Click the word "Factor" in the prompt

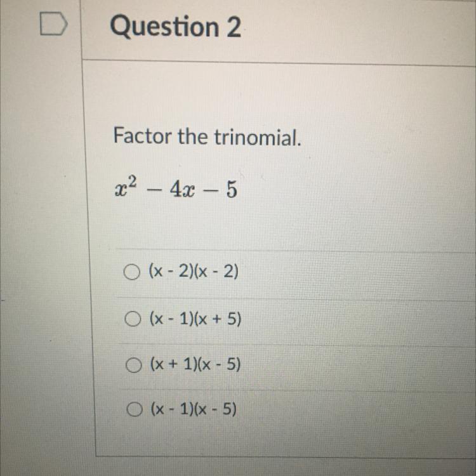[142, 136]
